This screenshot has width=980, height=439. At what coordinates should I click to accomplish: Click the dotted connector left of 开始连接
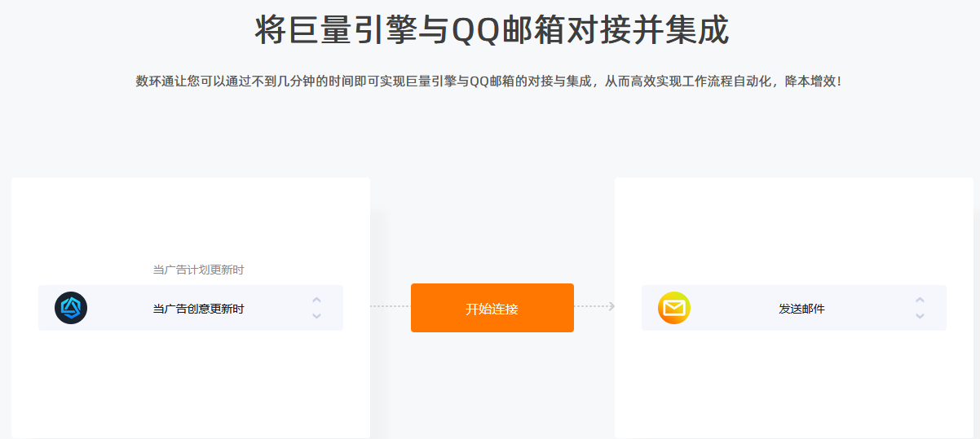click(x=390, y=306)
